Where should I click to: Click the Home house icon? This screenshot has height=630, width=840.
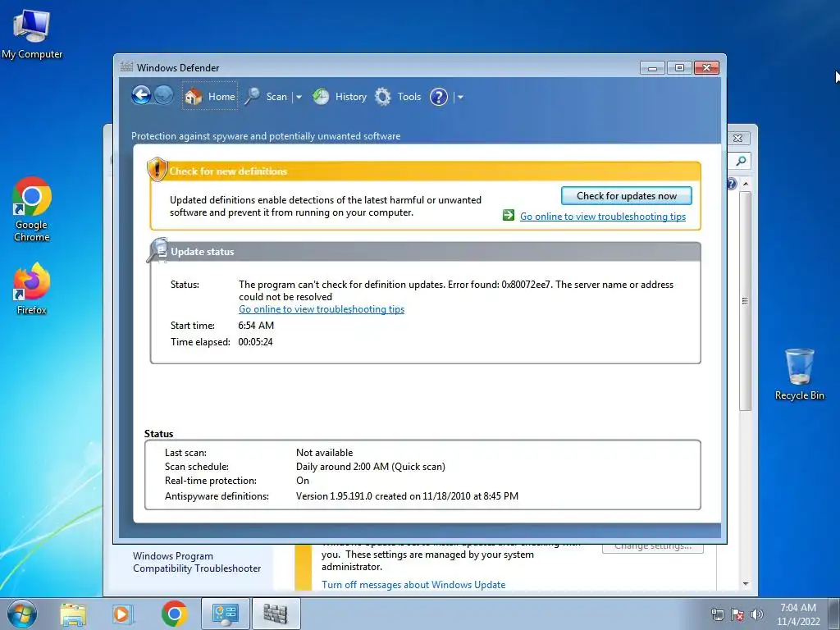[194, 97]
